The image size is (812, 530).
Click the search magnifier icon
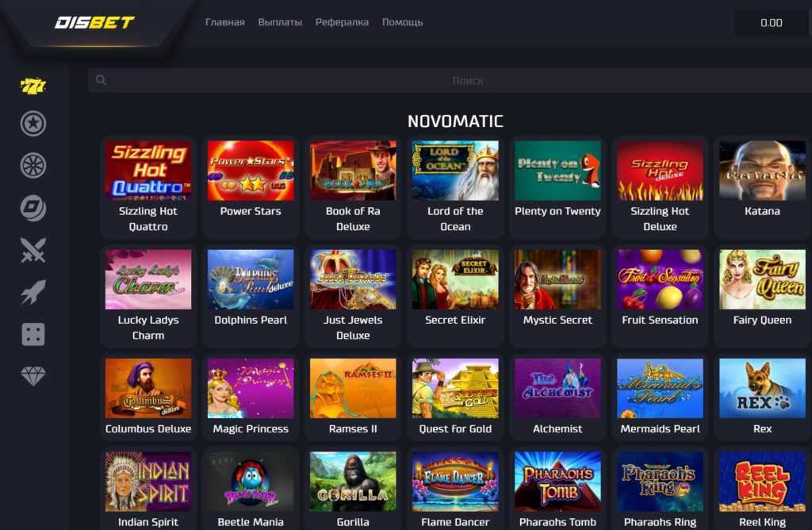101,80
